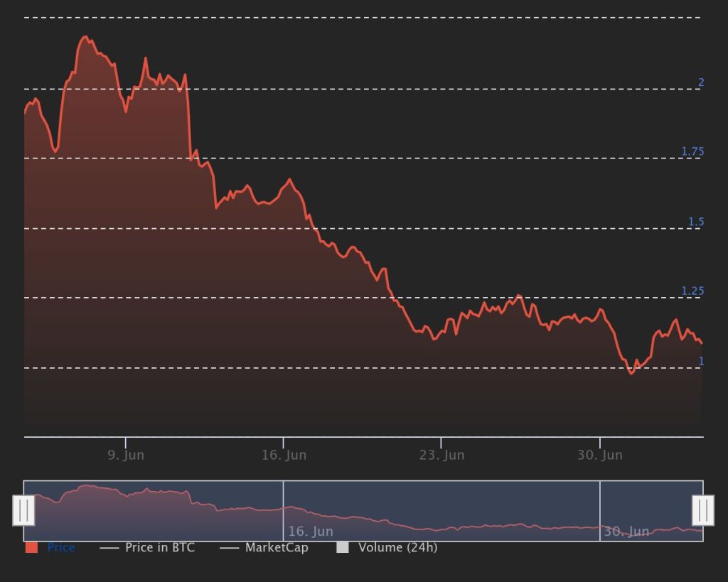Click the left navigator range handle
This screenshot has height=582, width=728.
click(x=23, y=510)
